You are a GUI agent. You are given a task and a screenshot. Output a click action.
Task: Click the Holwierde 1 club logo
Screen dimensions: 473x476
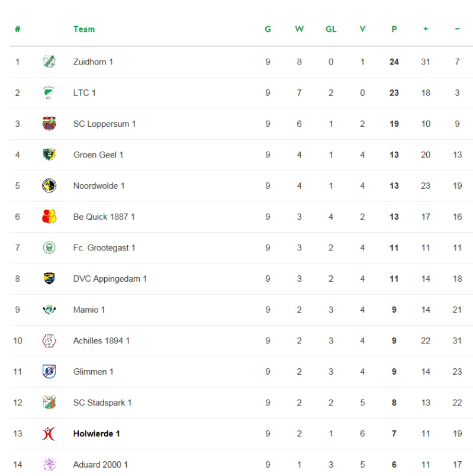[49, 433]
